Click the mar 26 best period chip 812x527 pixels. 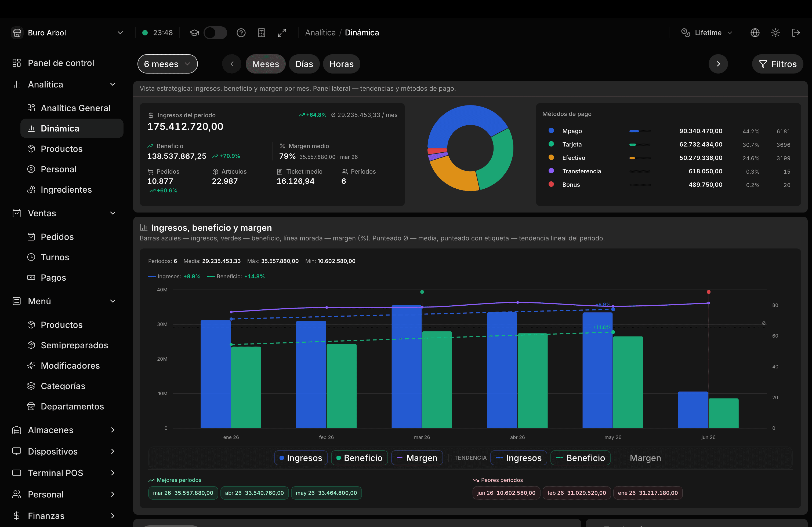coord(183,493)
